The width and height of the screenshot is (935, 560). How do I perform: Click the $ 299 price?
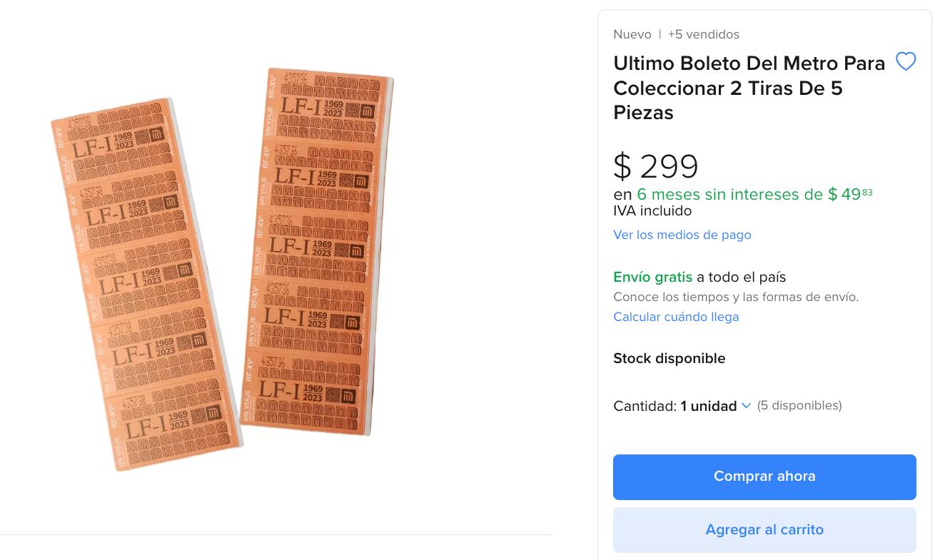(x=655, y=166)
